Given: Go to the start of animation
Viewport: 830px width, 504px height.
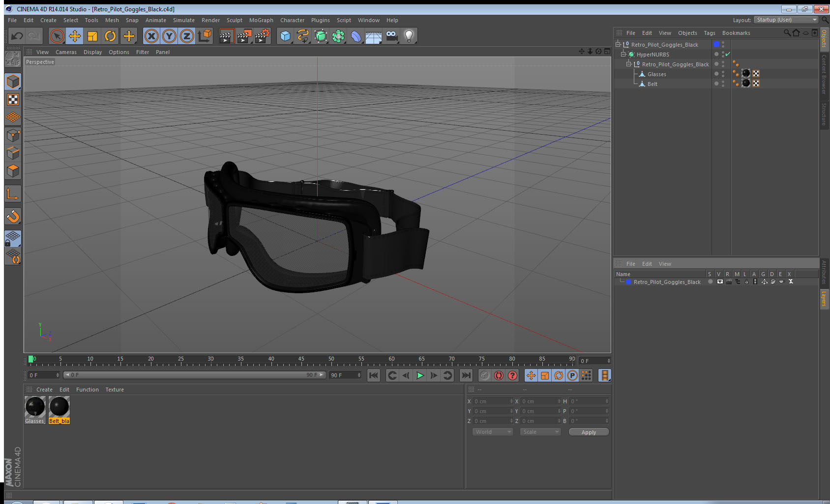Looking at the screenshot, I should (374, 375).
